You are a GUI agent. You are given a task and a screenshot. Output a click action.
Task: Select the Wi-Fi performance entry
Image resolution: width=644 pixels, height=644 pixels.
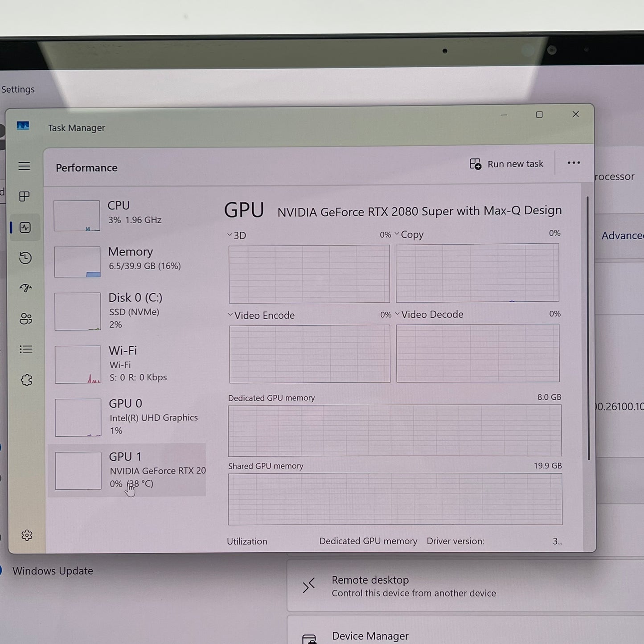pyautogui.click(x=127, y=364)
